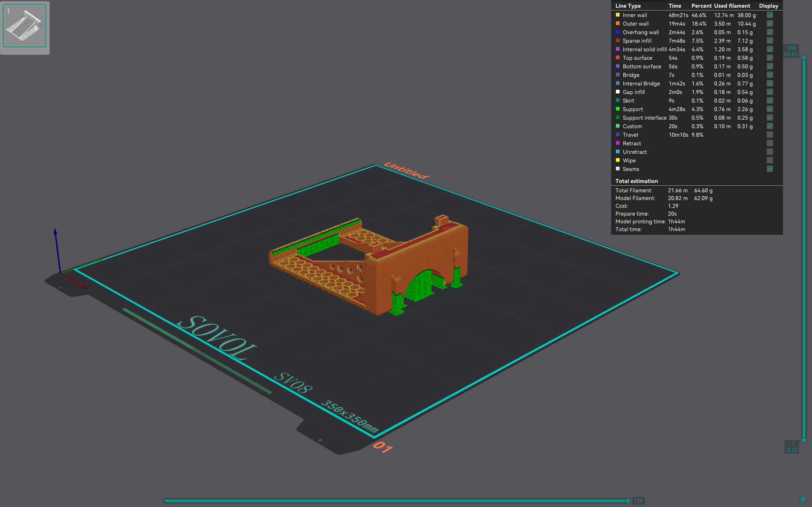Toggle Sparse infill display checkbox
This screenshot has height=507, width=812.
click(x=770, y=41)
